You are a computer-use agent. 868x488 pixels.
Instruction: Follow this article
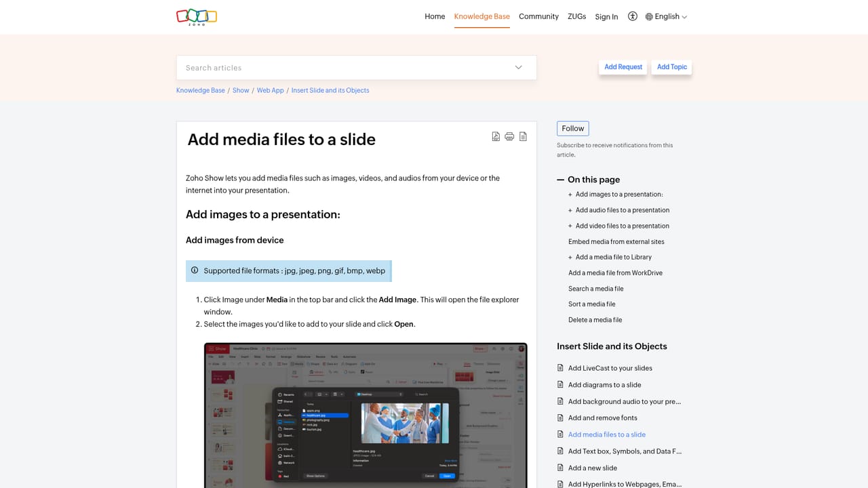click(x=573, y=129)
